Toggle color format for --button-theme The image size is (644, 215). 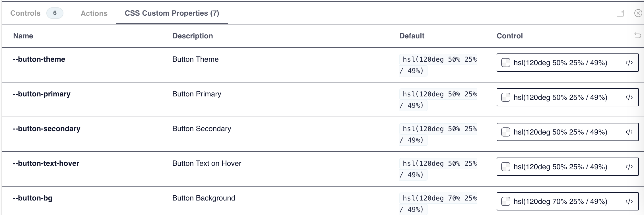click(x=629, y=63)
